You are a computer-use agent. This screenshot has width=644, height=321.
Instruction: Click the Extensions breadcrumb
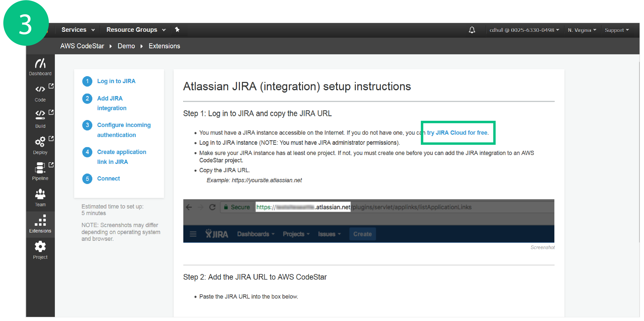coord(164,46)
